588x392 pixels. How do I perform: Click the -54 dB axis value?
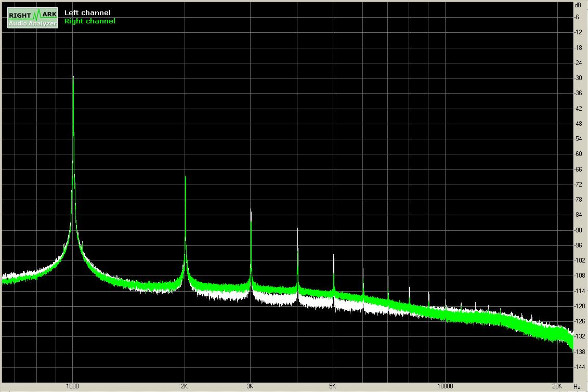click(x=578, y=139)
